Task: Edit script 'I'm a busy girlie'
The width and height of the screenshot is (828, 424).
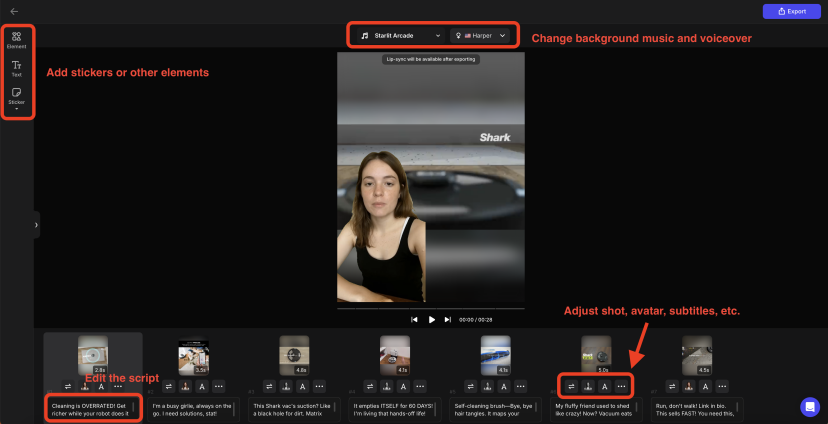Action: 193,410
